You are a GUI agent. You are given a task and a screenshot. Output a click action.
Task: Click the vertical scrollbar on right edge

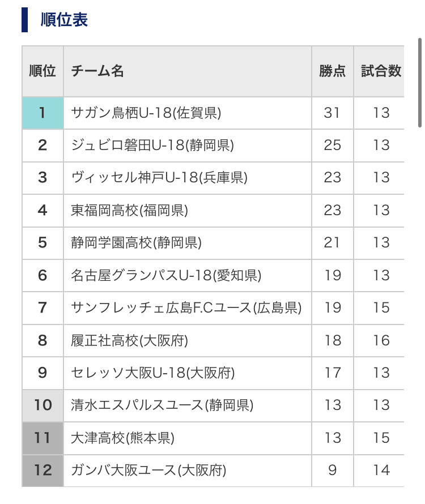pyautogui.click(x=419, y=85)
